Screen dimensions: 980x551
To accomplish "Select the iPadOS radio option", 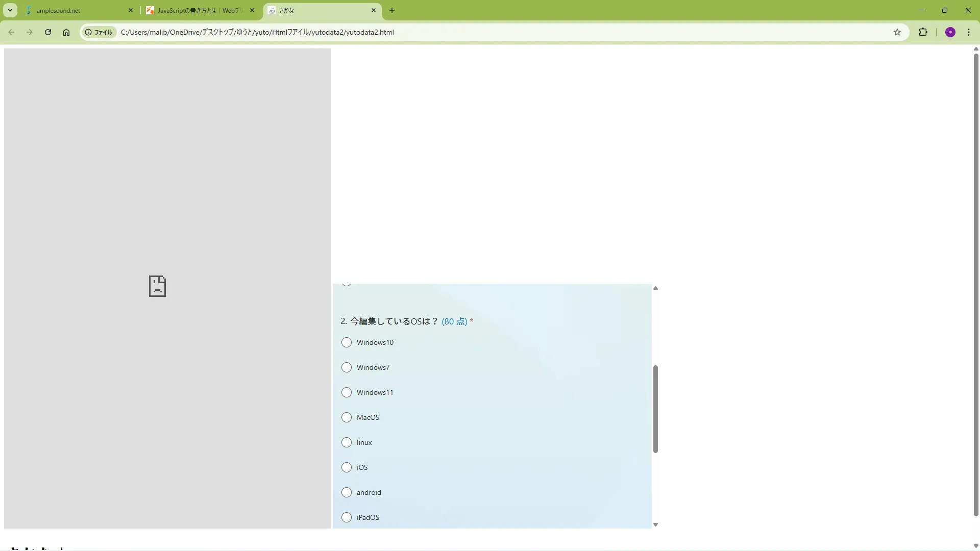I will (x=347, y=517).
